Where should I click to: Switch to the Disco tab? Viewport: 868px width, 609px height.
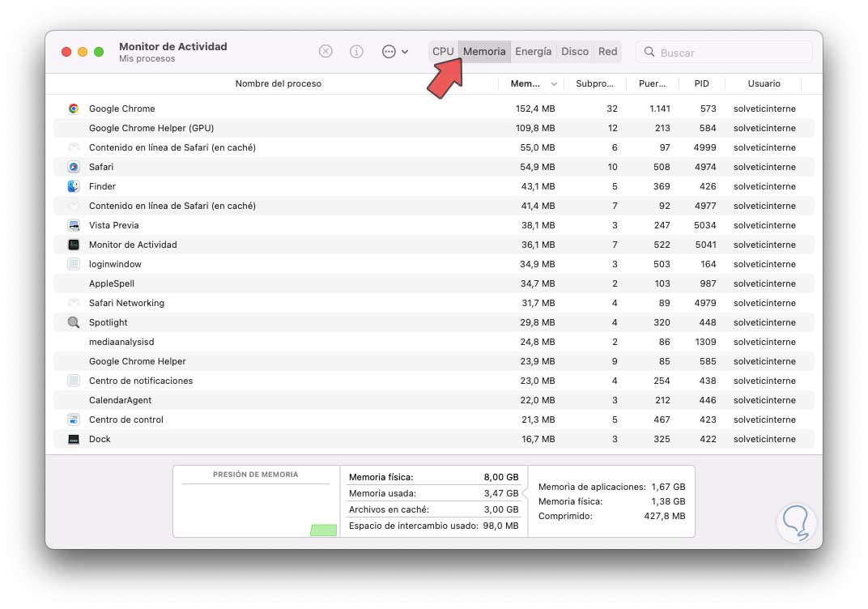pos(575,52)
